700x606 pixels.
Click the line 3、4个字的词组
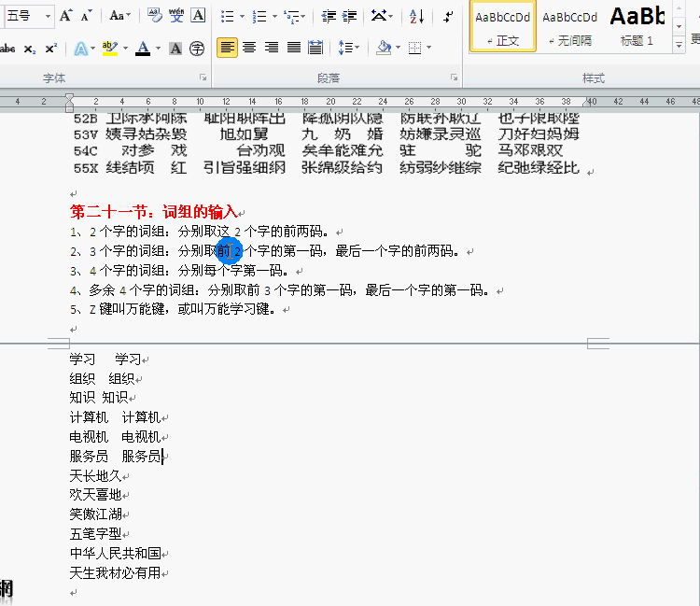(x=180, y=270)
